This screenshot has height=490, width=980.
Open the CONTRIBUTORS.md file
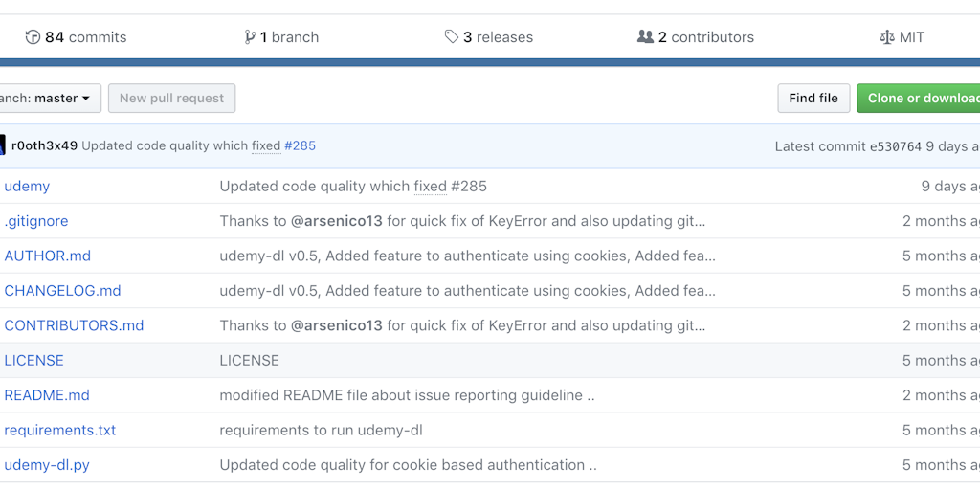[74, 325]
